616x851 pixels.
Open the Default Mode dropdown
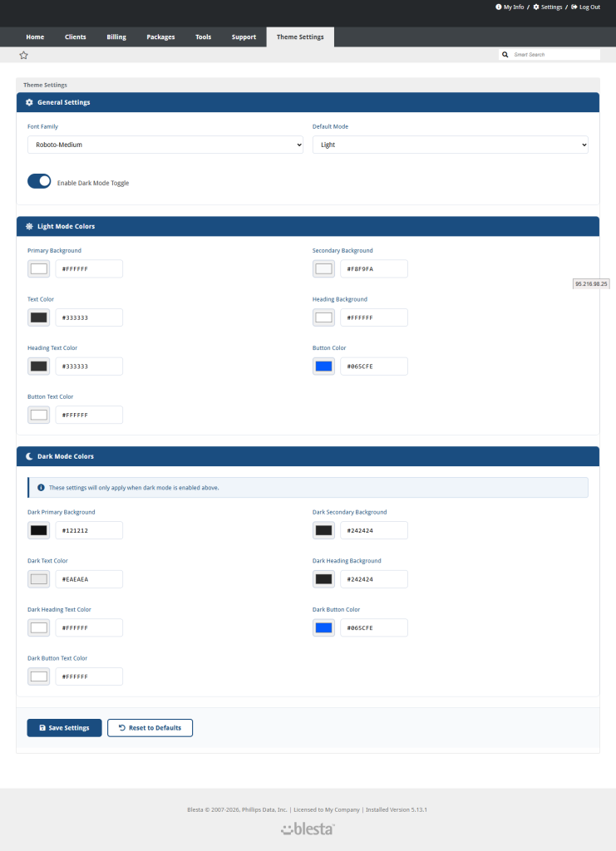point(450,145)
